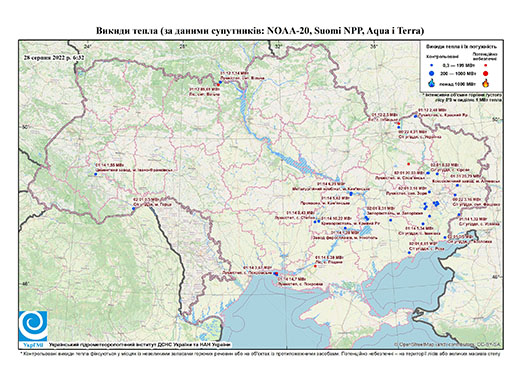Image resolution: width=520 pixels, height=368 pixels.
Task: Click the blue marker at Красний Яр
Action: (415, 116)
